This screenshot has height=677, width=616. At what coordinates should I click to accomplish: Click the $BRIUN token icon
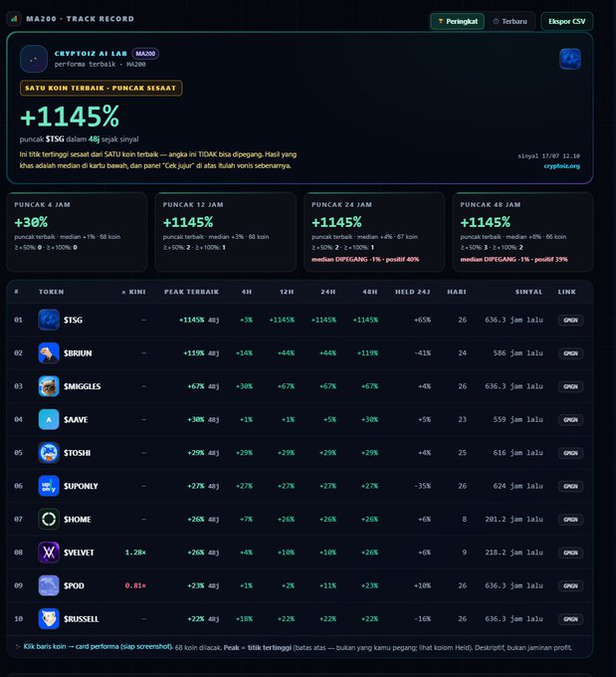tap(49, 353)
